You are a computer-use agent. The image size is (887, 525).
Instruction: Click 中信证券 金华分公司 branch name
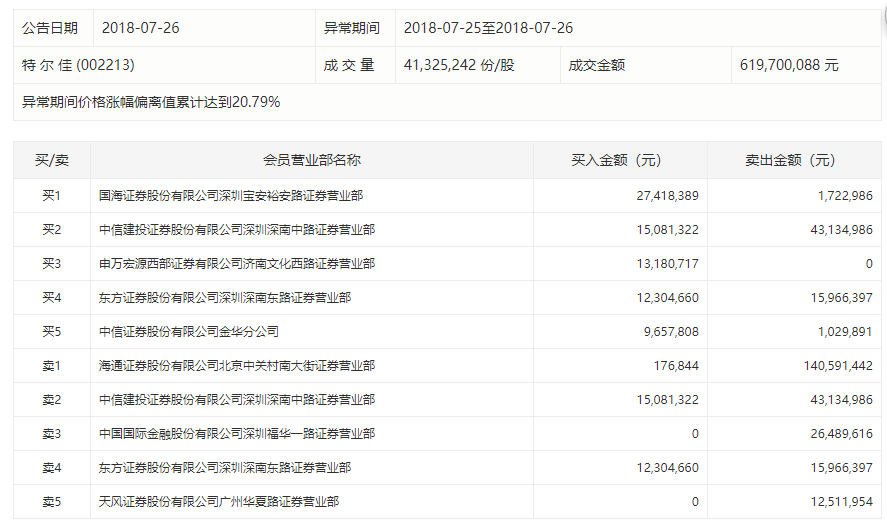[189, 332]
